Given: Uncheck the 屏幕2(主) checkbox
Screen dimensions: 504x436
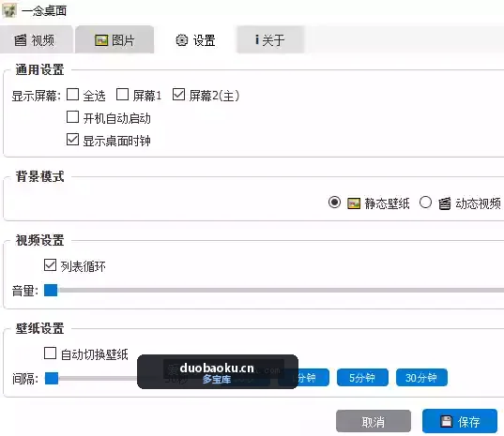Looking at the screenshot, I should pos(178,95).
